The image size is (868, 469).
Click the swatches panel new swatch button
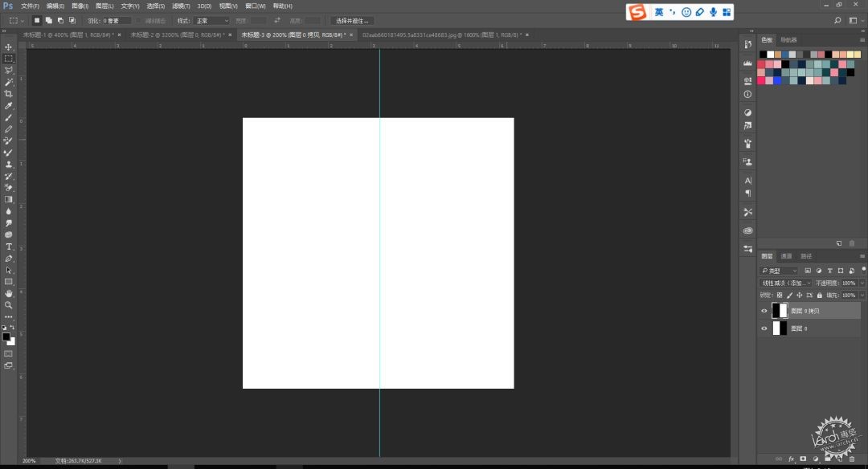click(x=839, y=243)
